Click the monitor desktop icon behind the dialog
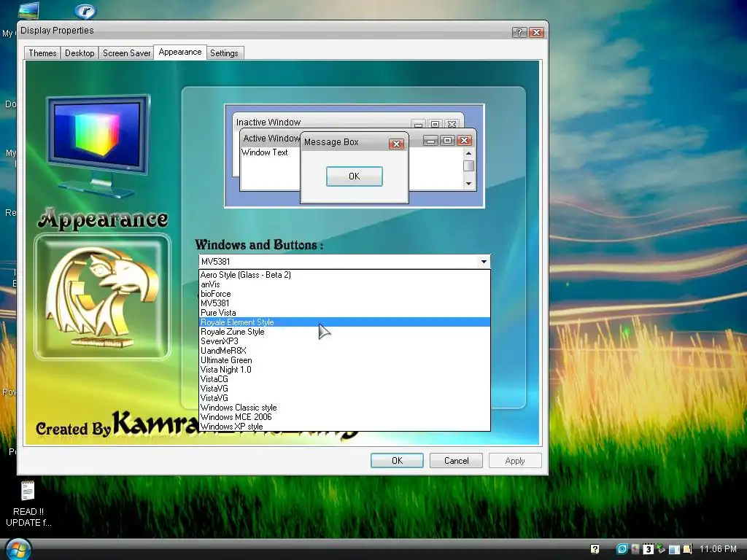The image size is (747, 560). 28,10
